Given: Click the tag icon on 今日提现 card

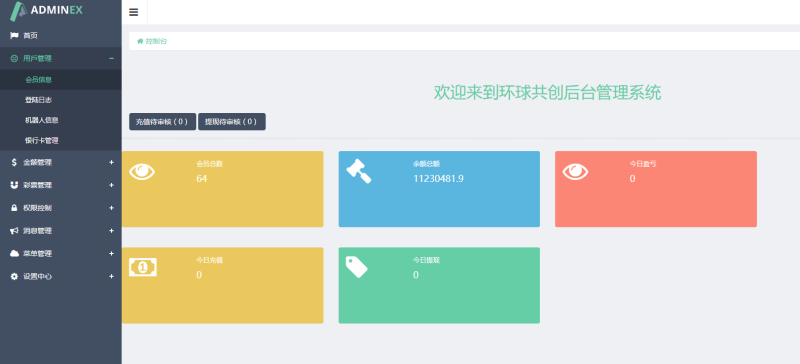Looking at the screenshot, I should pyautogui.click(x=357, y=267).
